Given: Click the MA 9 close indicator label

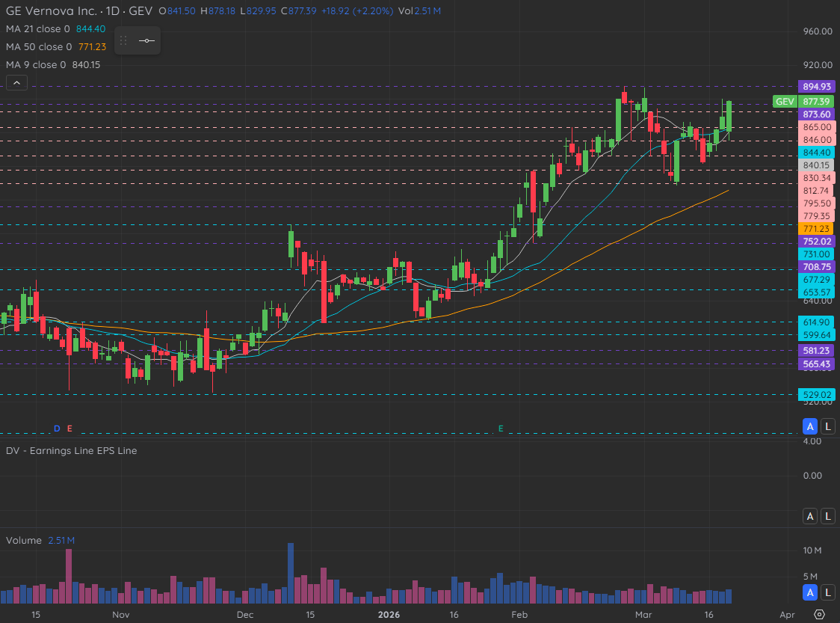Looking at the screenshot, I should [36, 65].
